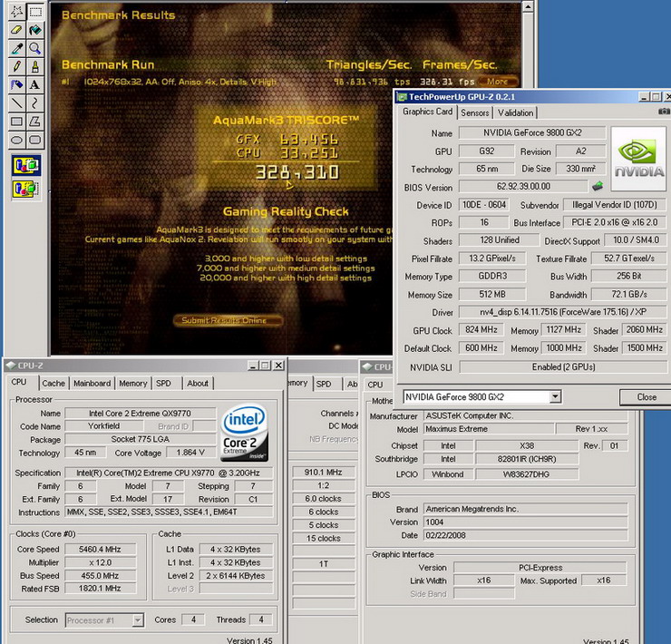Open the Processor #1 selection dropdown
The width and height of the screenshot is (671, 644).
(x=138, y=620)
